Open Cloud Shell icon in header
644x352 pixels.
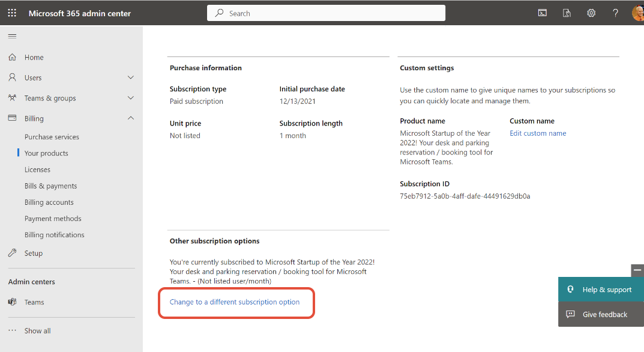tap(542, 13)
